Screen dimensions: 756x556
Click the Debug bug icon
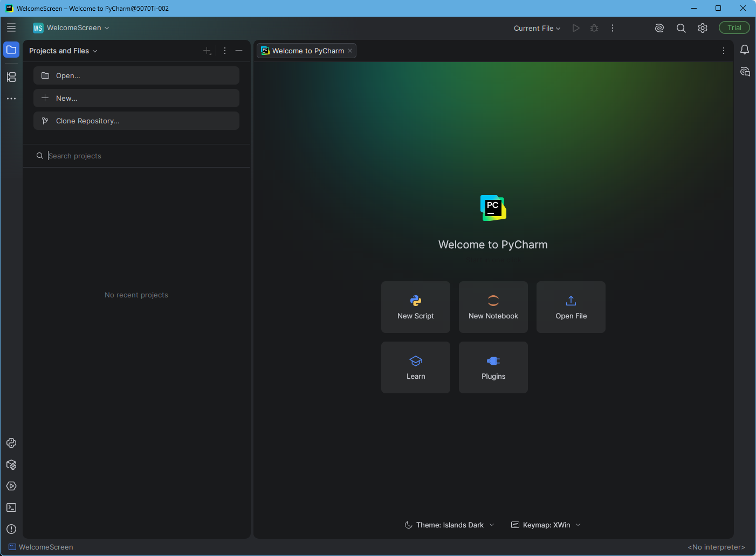pyautogui.click(x=594, y=28)
